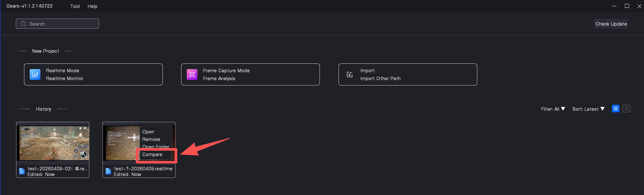Open the Help menu
The width and height of the screenshot is (644, 195).
tap(92, 6)
